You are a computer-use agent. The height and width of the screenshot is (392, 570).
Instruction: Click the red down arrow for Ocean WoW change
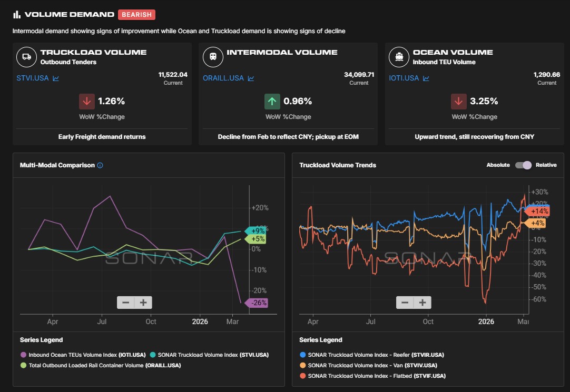459,101
